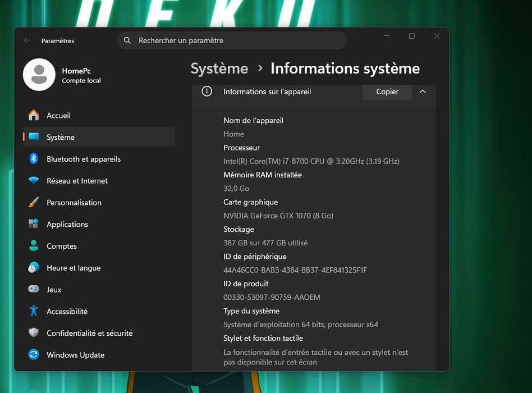Click the Bluetooth icon in the sidebar
This screenshot has height=393, width=532.
pos(34,158)
